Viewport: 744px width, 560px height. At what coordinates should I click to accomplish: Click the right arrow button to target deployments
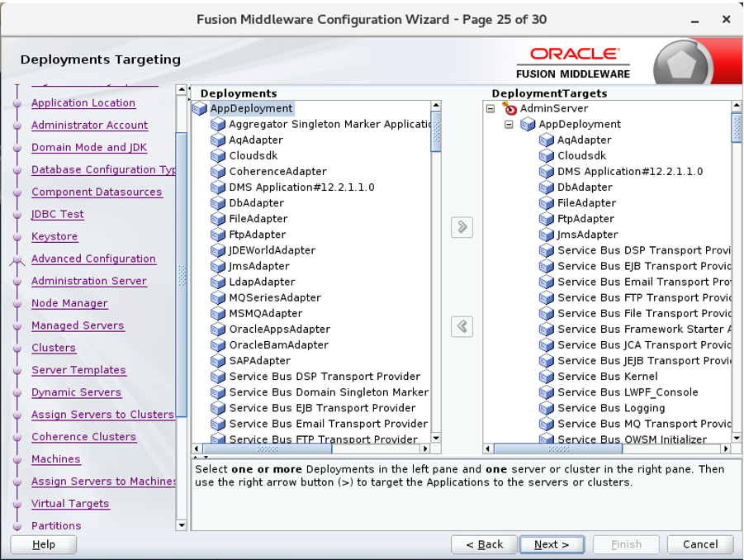462,227
